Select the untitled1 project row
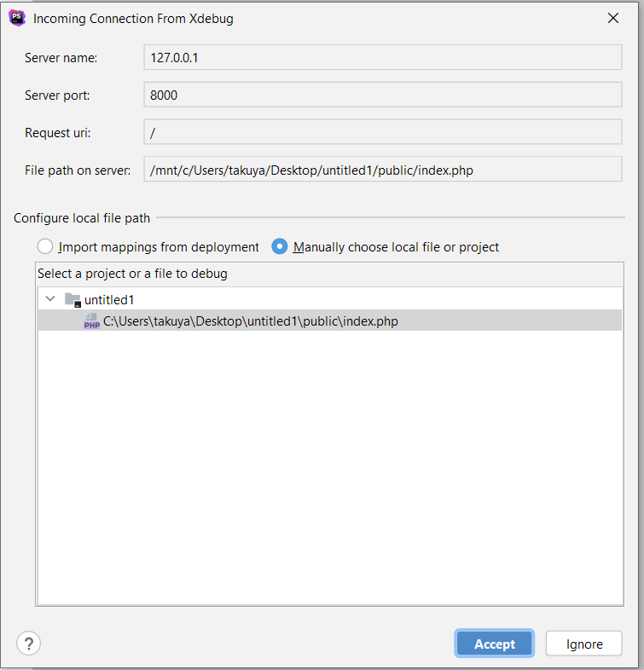The height and width of the screenshot is (670, 644). [330, 299]
